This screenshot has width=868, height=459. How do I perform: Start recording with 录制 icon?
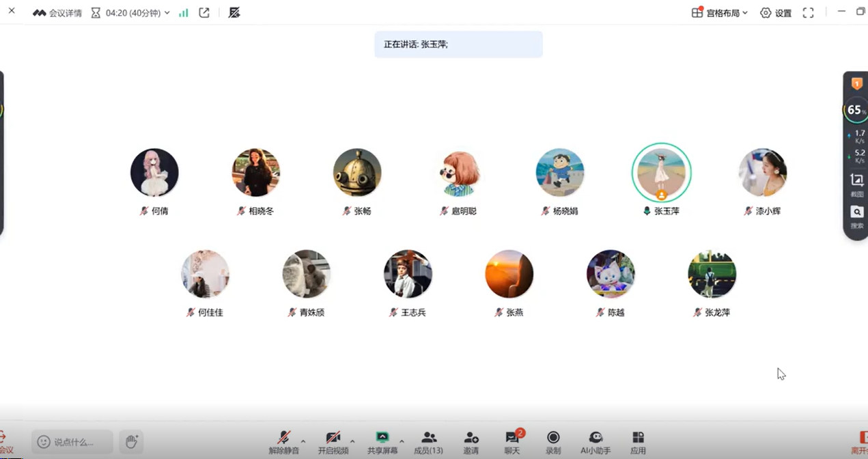tap(553, 442)
